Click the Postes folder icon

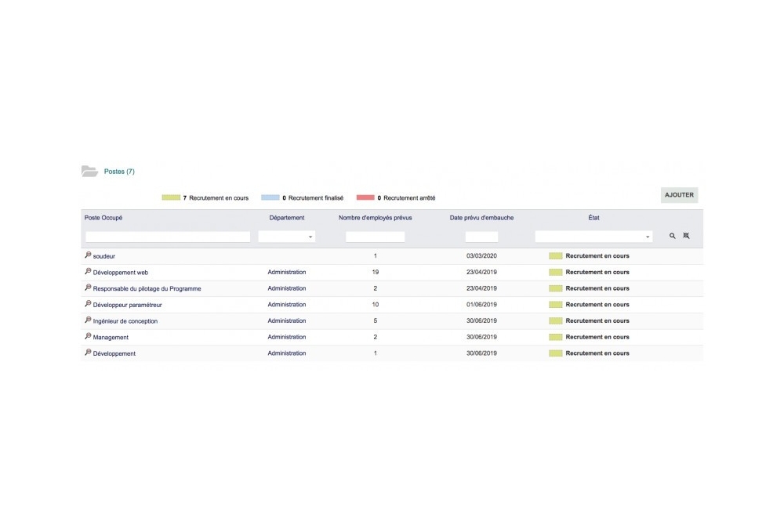90,170
